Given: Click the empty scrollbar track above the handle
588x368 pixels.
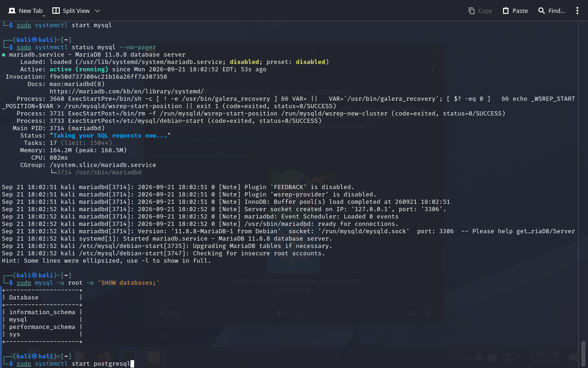Looking at the screenshot, I should coord(584,179).
